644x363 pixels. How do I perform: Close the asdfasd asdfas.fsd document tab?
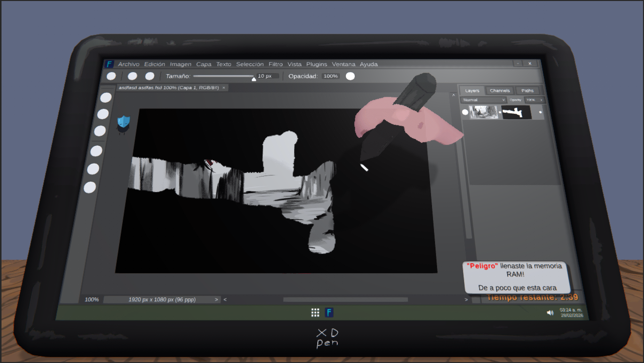tap(224, 88)
